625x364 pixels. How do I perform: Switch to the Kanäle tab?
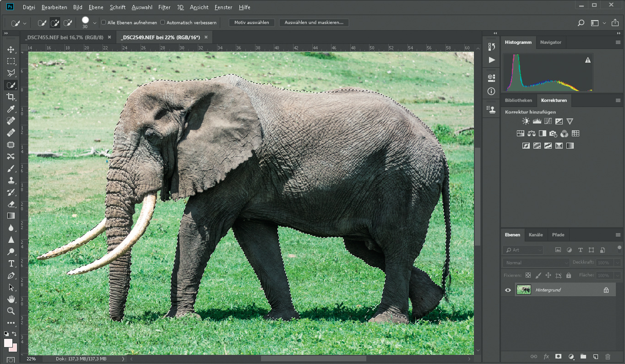pyautogui.click(x=535, y=235)
